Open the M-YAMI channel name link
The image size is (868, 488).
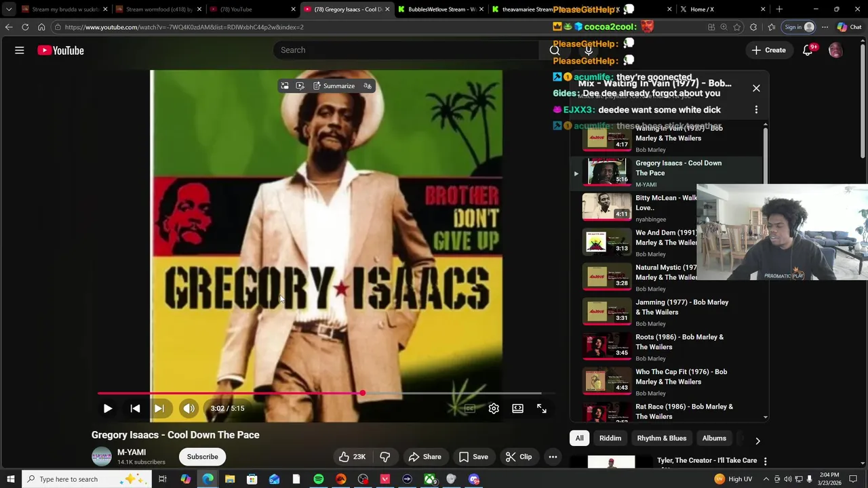coord(132,452)
